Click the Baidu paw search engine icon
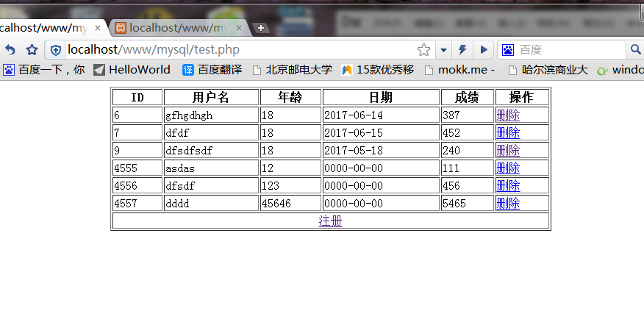This screenshot has height=311, width=644. 508,50
